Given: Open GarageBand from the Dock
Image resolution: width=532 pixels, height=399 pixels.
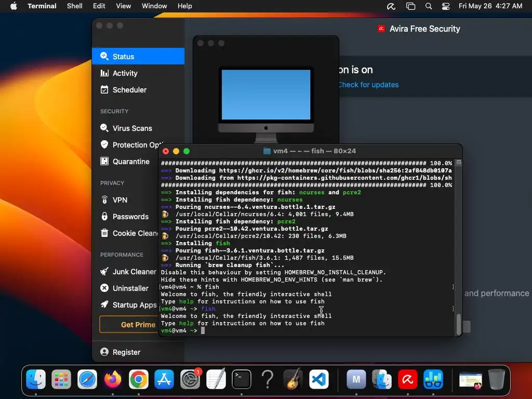Looking at the screenshot, I should coord(293,379).
